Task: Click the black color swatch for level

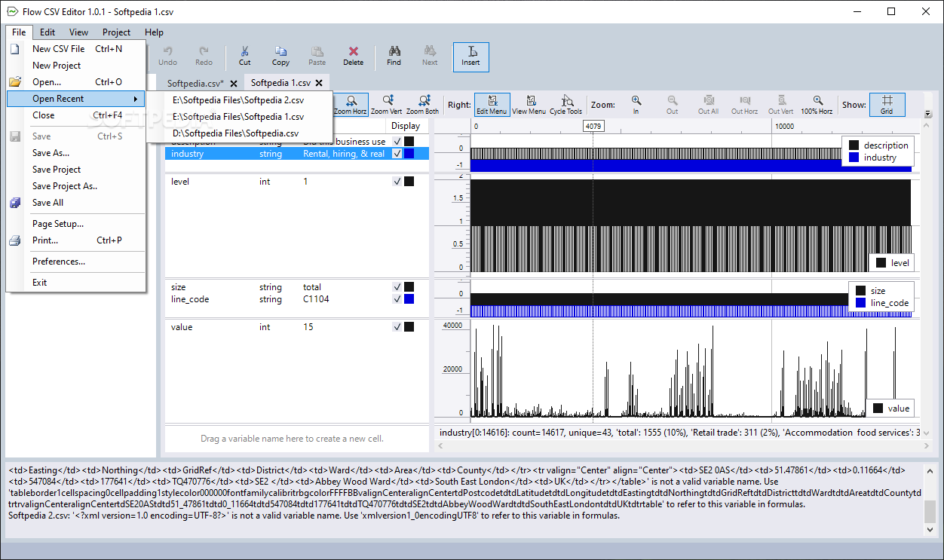Action: tap(409, 182)
